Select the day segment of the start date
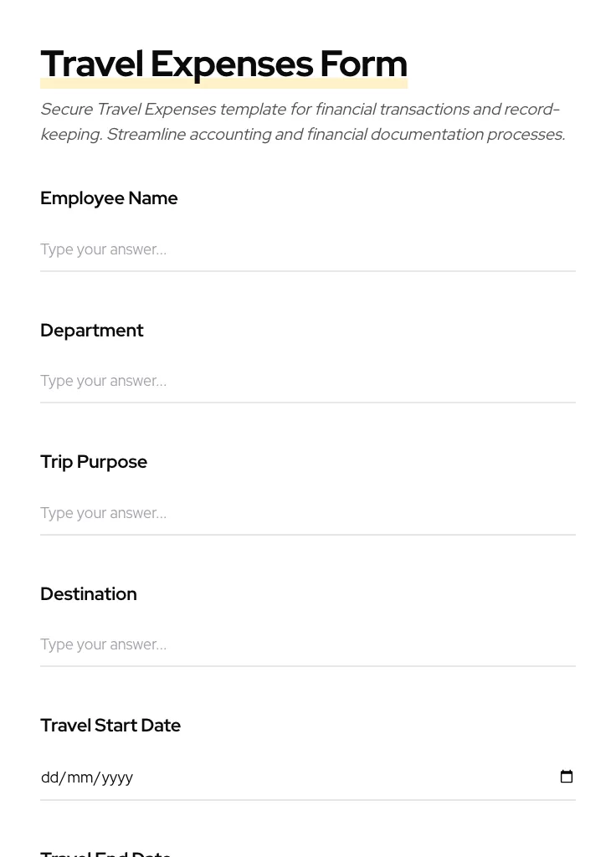The width and height of the screenshot is (616, 857). [51, 777]
